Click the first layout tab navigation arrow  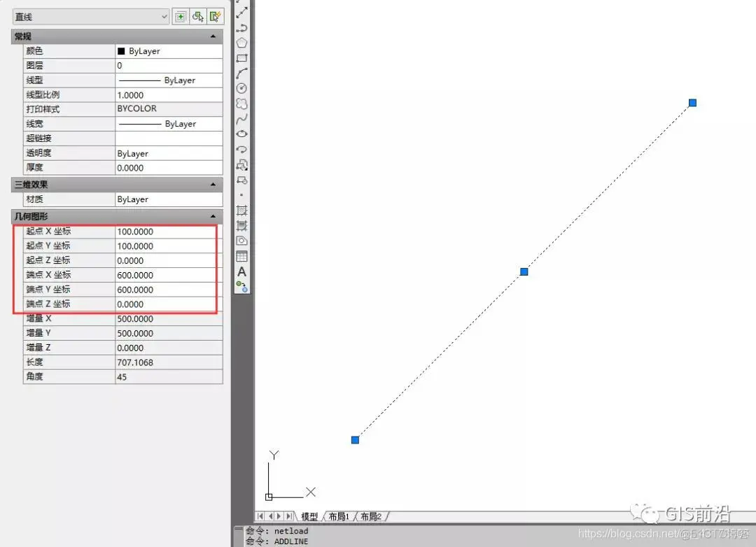(x=260, y=516)
